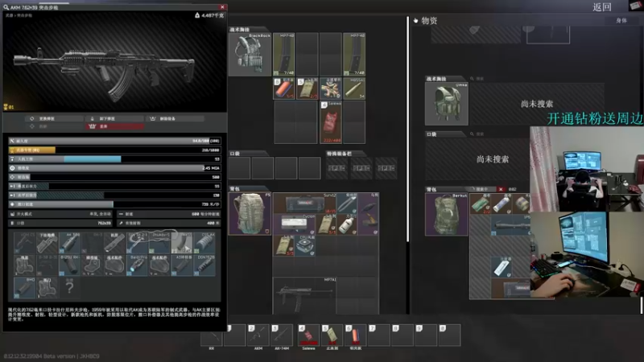The width and height of the screenshot is (644, 362).
Task: Click the 2.45 MOA accuracy bar
Action: [x=114, y=168]
